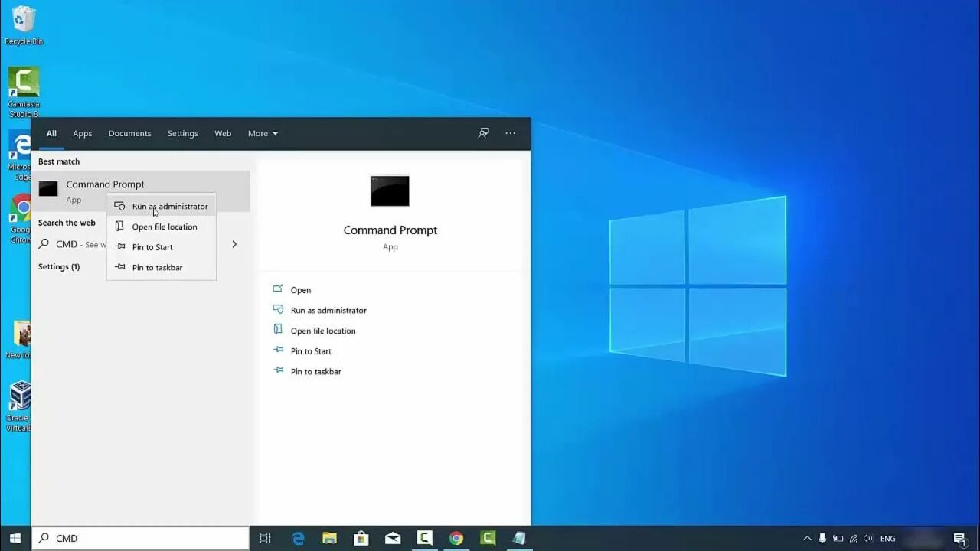
Task: Open the Mail app from the taskbar
Action: (393, 538)
